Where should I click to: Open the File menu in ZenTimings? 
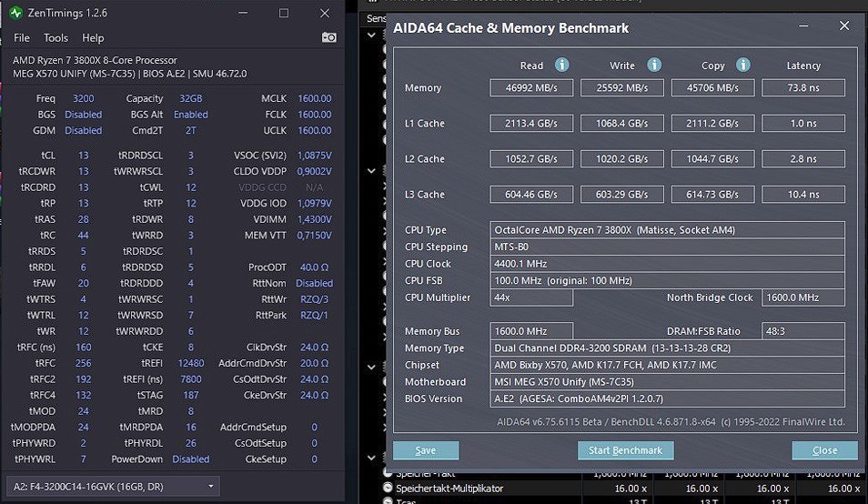tap(22, 37)
